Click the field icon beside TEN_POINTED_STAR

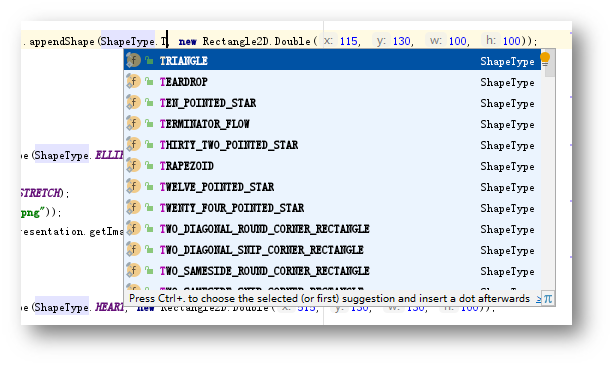[133, 103]
